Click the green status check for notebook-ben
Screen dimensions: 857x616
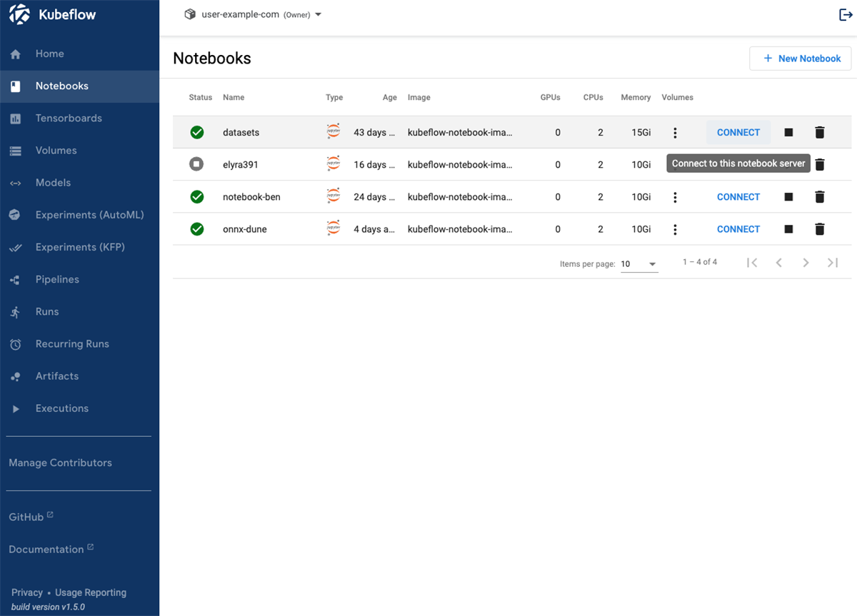[x=197, y=196]
